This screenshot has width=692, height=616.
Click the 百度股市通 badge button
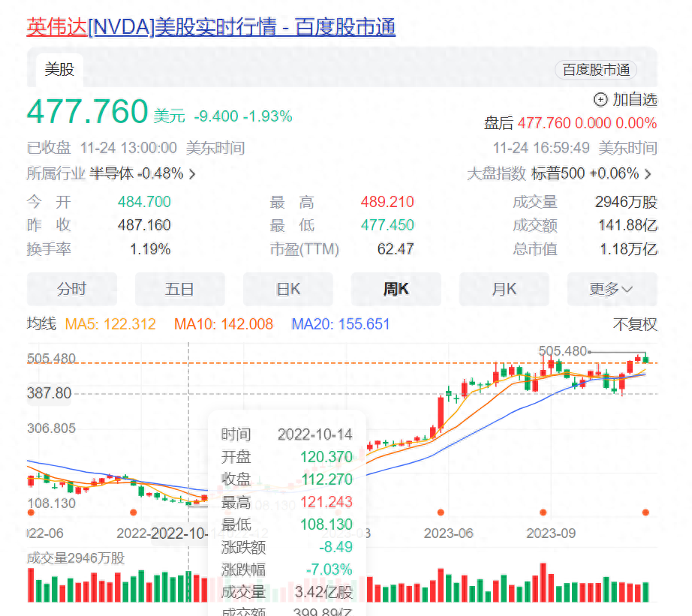point(596,70)
